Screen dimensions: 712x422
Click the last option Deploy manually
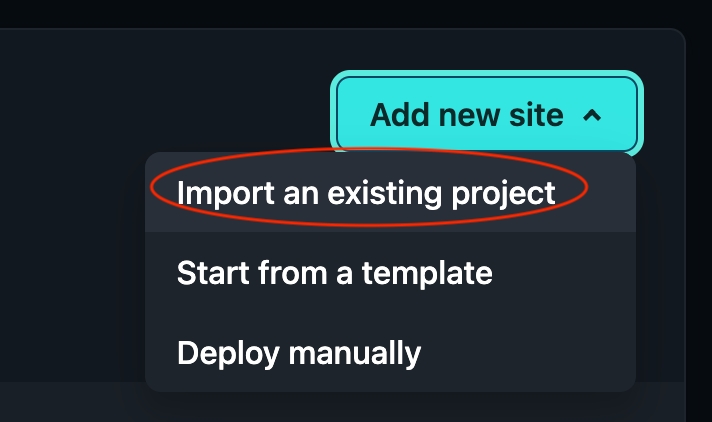[x=299, y=352]
